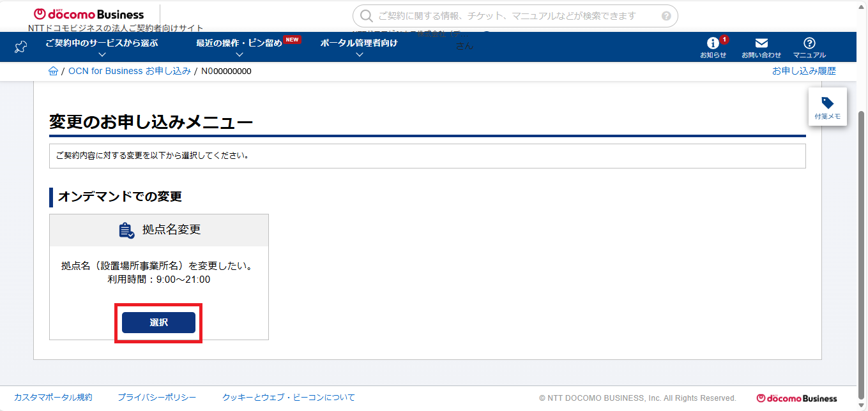Click the search help question mark icon
This screenshot has height=411, width=868.
(666, 16)
